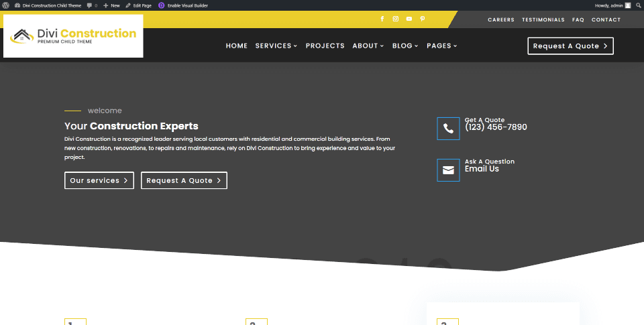Click the Our services button

click(x=99, y=181)
